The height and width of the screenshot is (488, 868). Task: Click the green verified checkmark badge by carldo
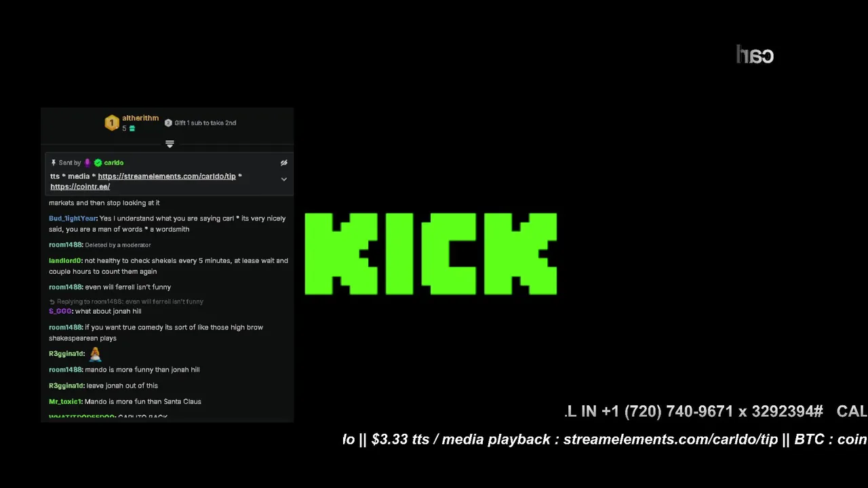click(x=98, y=163)
